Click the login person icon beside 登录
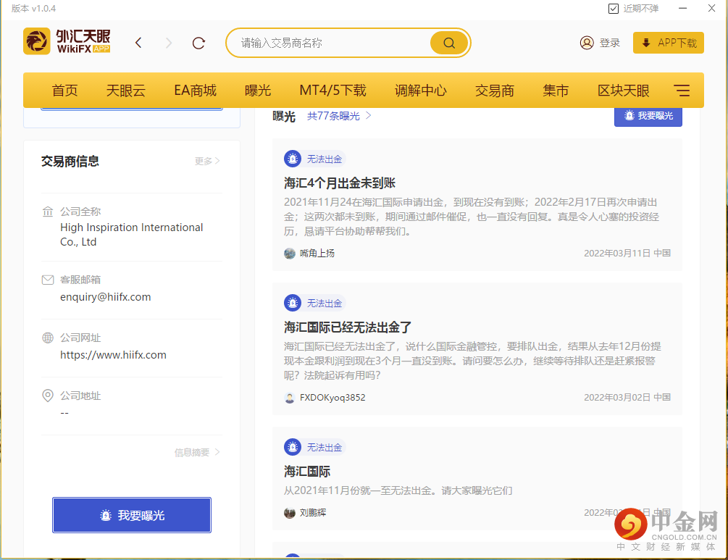Viewport: 728px width, 560px height. (x=586, y=42)
